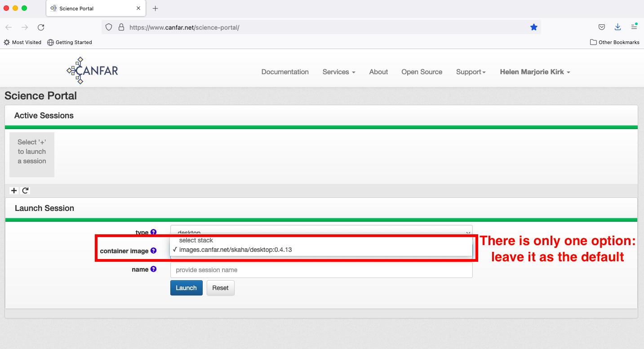
Task: Open the type dropdown showing desktop
Action: pyautogui.click(x=321, y=230)
